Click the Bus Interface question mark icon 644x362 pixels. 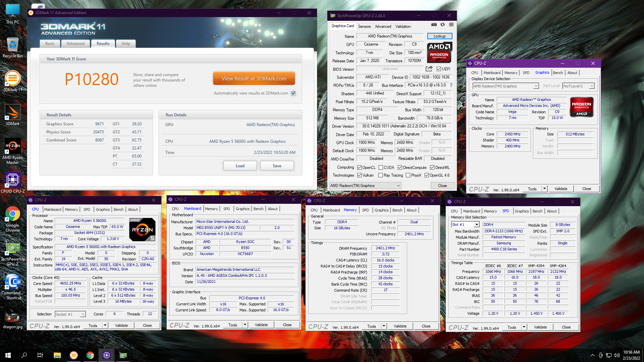pyautogui.click(x=451, y=85)
